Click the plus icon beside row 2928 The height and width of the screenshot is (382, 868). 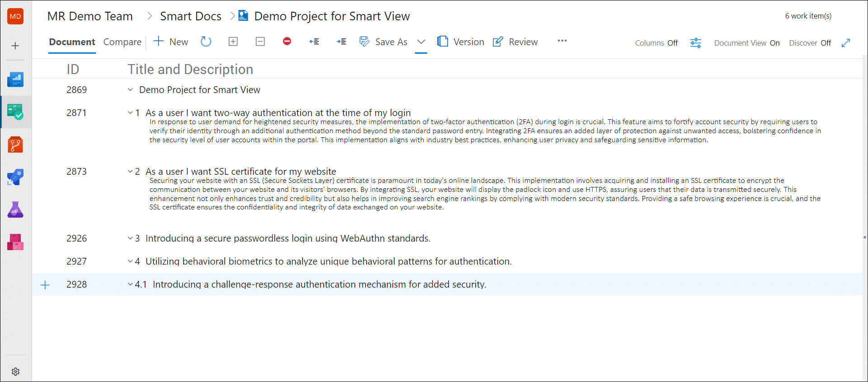pyautogui.click(x=45, y=285)
